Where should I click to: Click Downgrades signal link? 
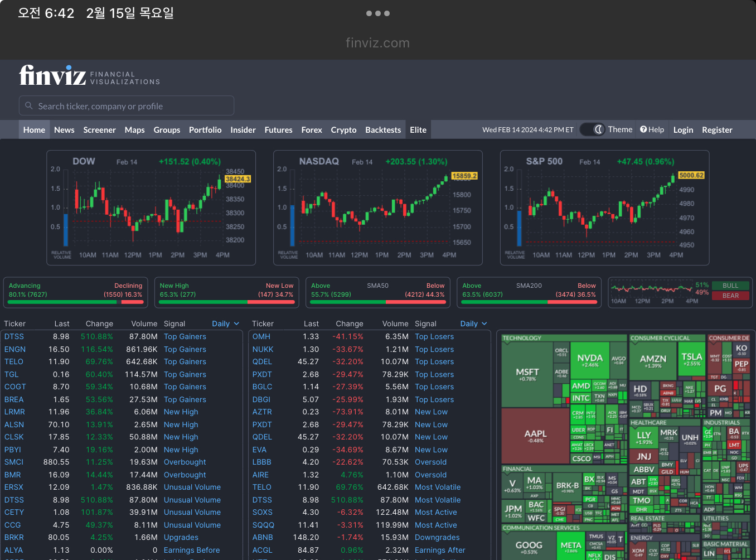(x=437, y=537)
